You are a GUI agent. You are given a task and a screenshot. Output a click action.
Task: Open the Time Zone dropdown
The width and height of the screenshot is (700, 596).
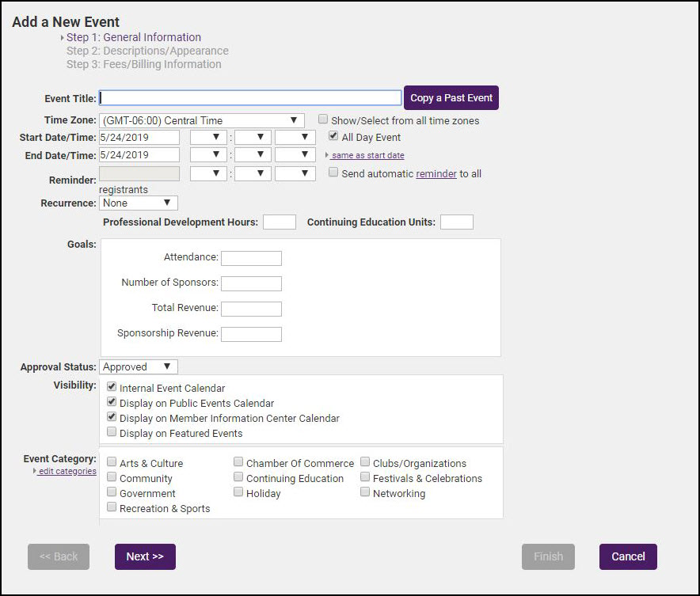(202, 121)
